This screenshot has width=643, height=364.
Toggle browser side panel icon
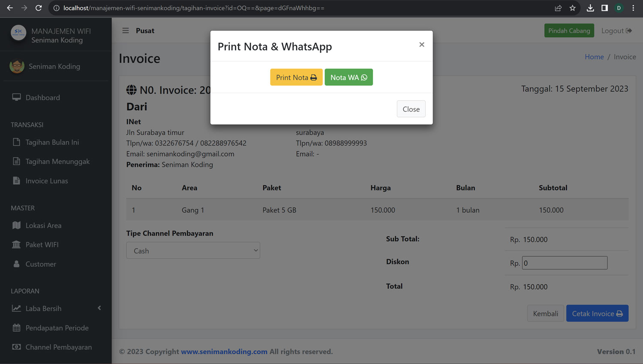(604, 8)
